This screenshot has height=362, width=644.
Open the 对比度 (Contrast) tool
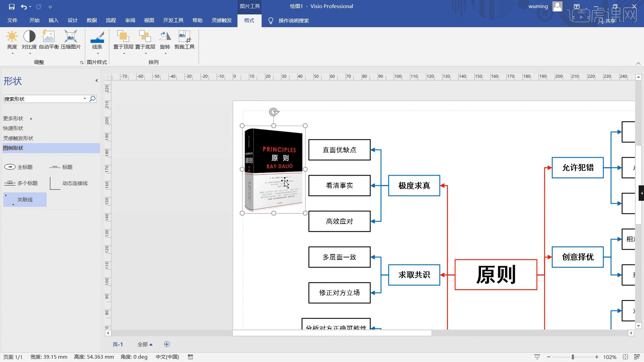[29, 40]
